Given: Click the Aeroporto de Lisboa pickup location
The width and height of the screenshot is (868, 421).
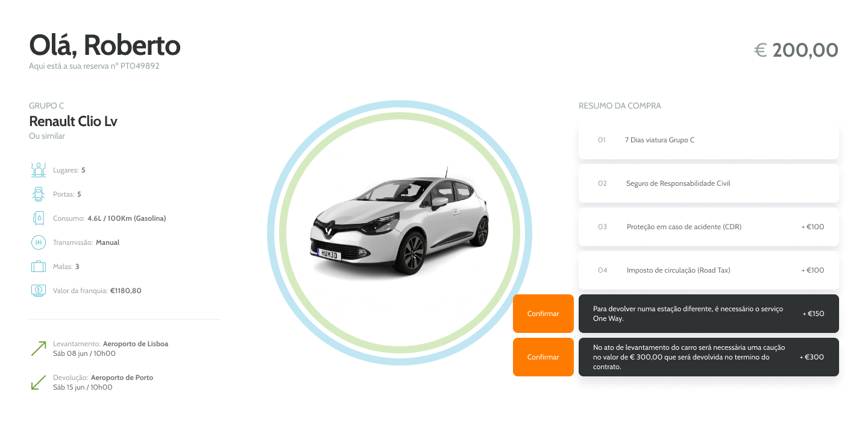Looking at the screenshot, I should [136, 344].
